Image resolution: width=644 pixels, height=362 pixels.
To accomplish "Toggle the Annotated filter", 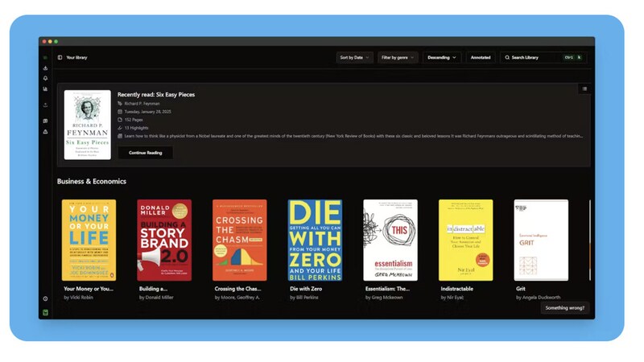I will click(480, 58).
